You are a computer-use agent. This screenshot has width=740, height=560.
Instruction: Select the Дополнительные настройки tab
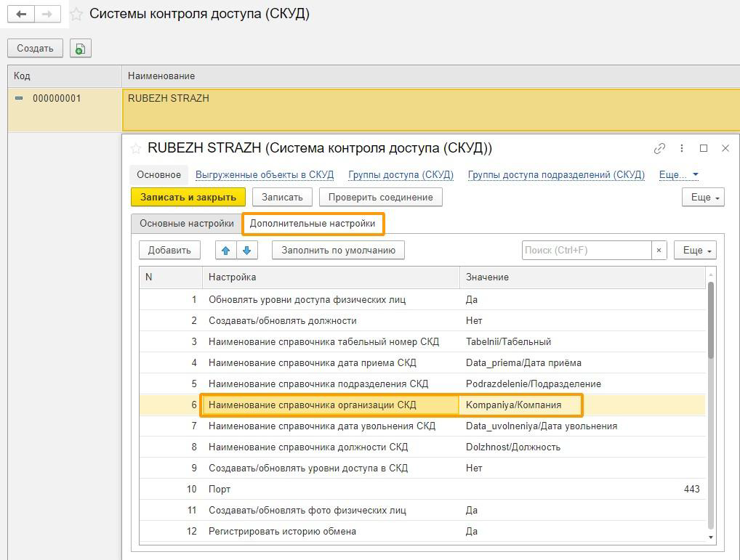click(313, 224)
